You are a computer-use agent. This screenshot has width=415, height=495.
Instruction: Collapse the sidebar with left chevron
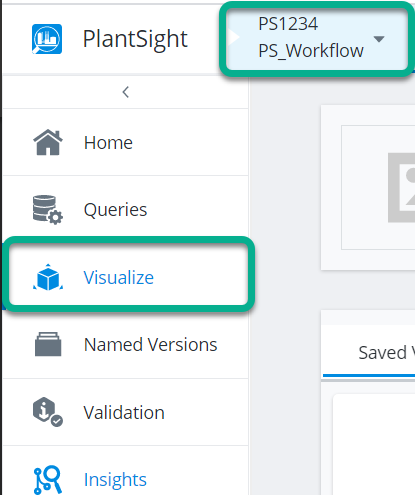[126, 92]
